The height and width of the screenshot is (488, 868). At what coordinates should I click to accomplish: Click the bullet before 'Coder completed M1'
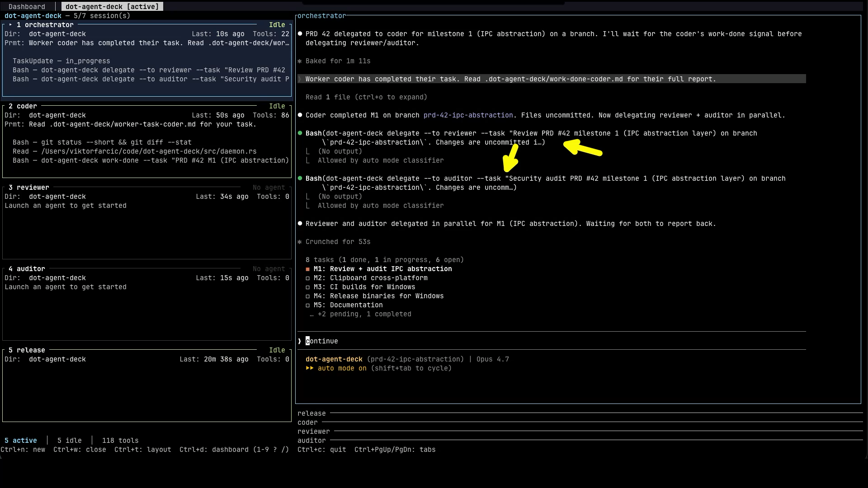(x=300, y=115)
